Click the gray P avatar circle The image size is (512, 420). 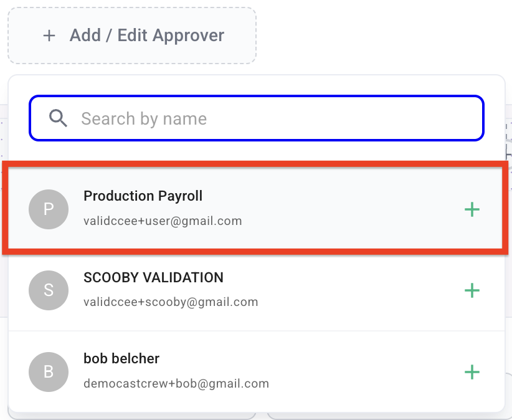tap(49, 209)
